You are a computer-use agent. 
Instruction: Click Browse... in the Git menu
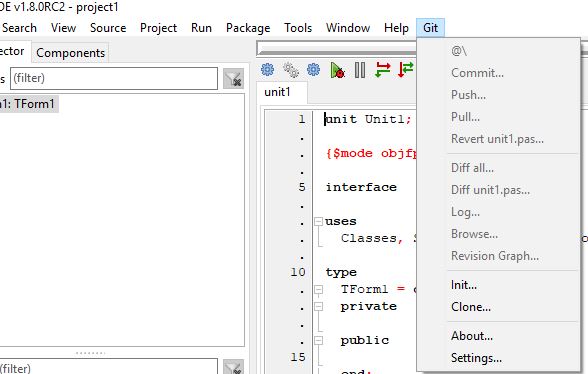pyautogui.click(x=499, y=234)
